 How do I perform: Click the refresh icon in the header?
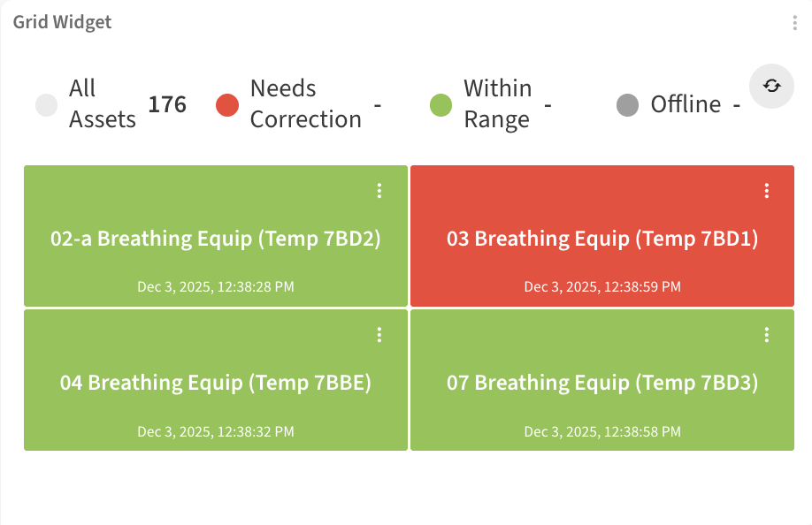pos(770,87)
